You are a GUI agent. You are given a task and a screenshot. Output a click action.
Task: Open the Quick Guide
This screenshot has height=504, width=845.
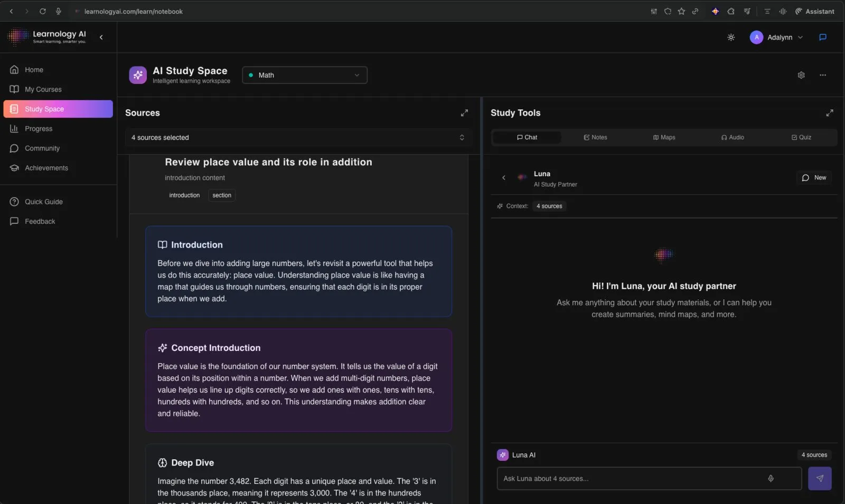(58, 202)
